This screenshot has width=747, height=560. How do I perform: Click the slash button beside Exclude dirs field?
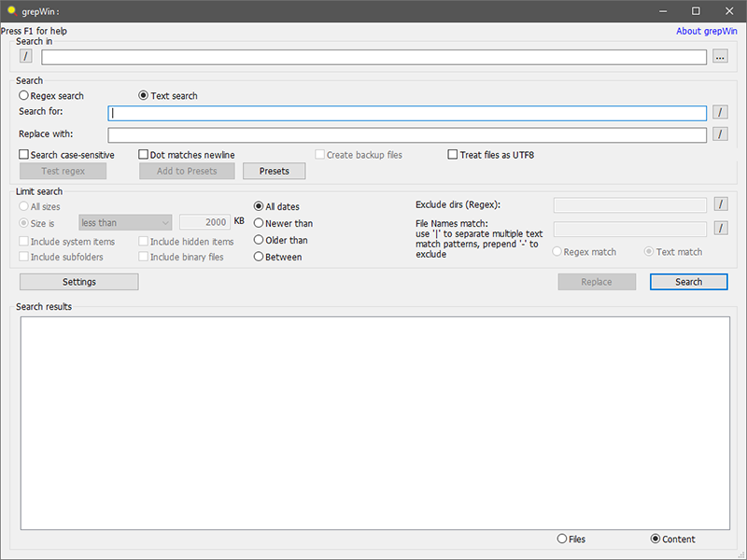(x=720, y=204)
